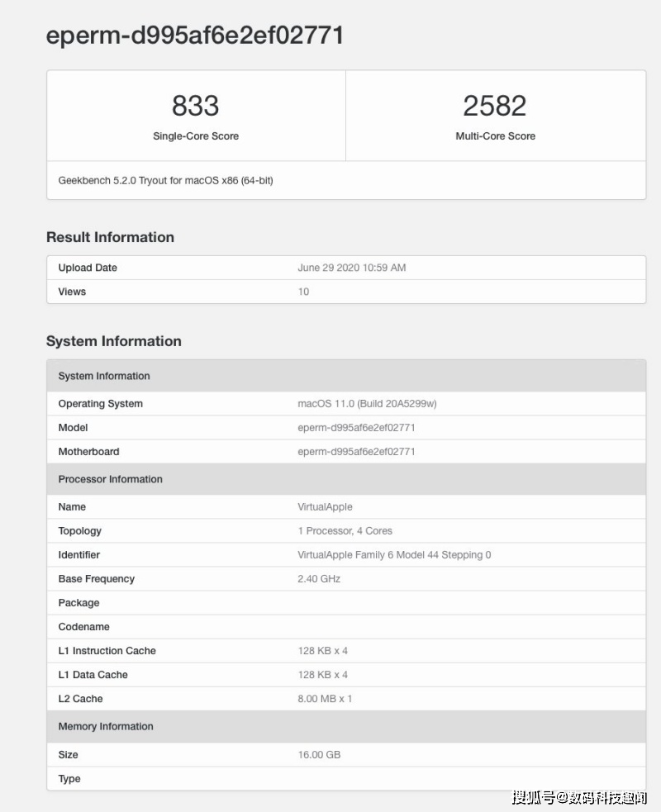This screenshot has height=812, width=661.
Task: Click the memory Type label
Action: (69, 779)
